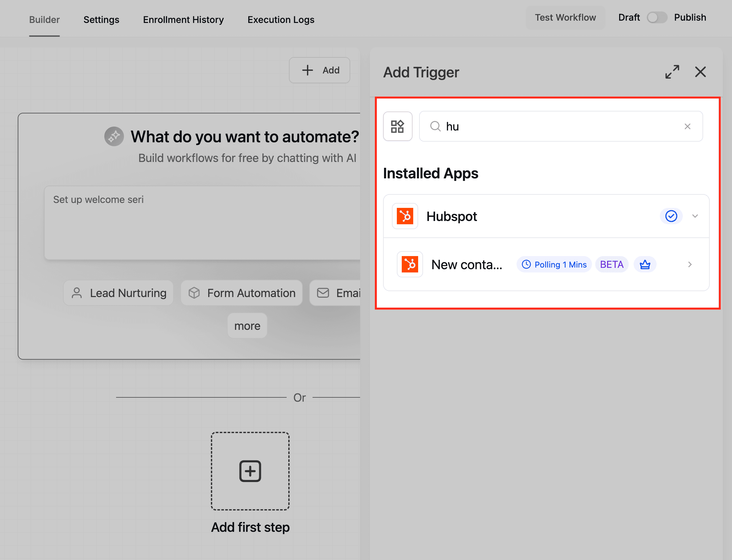Click the Add first step plus box

click(250, 471)
